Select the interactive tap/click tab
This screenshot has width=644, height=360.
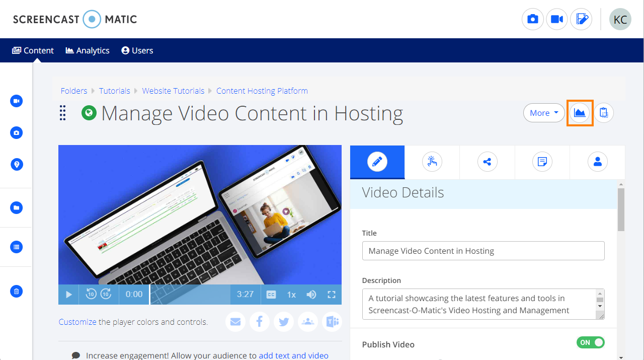point(432,162)
